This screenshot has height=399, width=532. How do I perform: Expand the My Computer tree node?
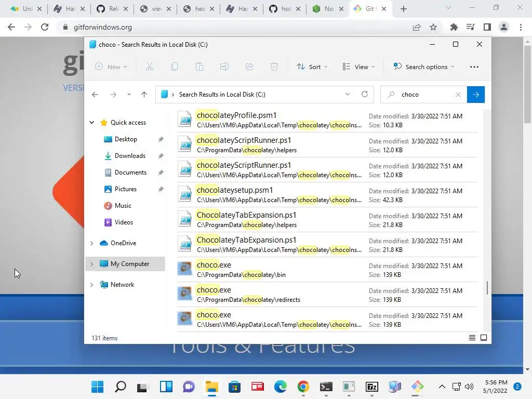click(x=91, y=264)
